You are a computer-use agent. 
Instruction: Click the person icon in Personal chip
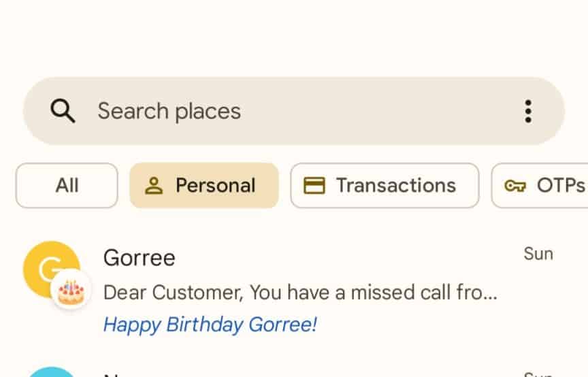pos(154,186)
